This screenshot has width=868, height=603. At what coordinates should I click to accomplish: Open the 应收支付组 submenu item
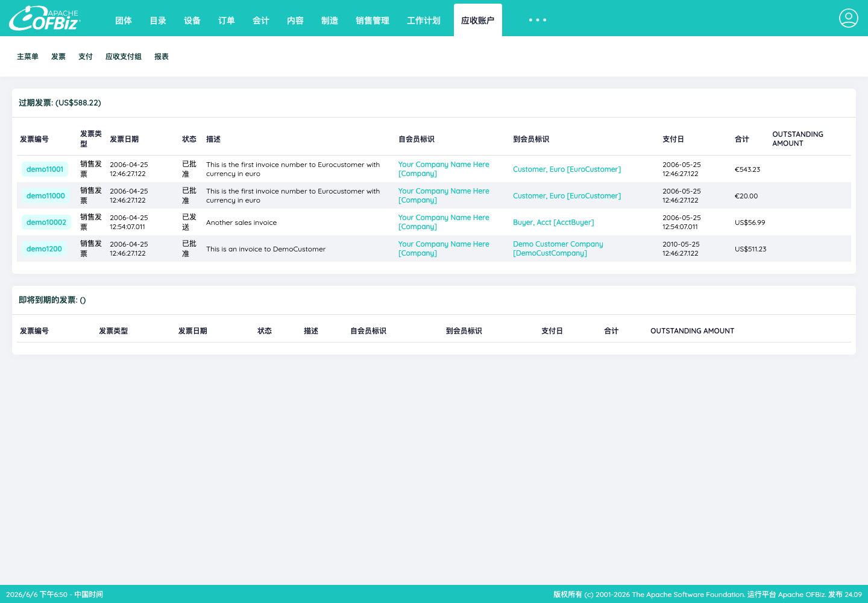(x=124, y=57)
